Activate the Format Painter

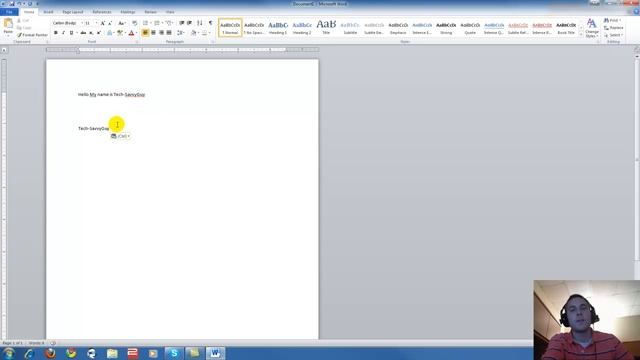[x=32, y=35]
